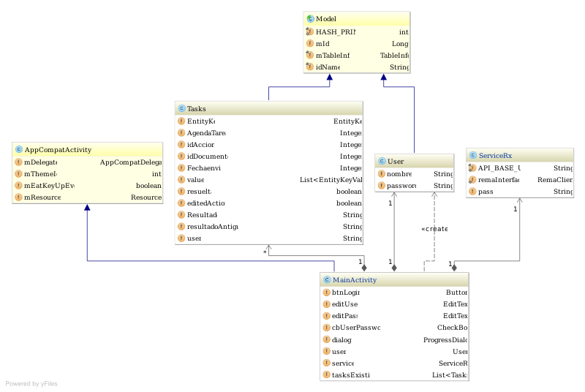This screenshot has height=392, width=585.
Task: Click the Tasks class icon
Action: point(181,108)
